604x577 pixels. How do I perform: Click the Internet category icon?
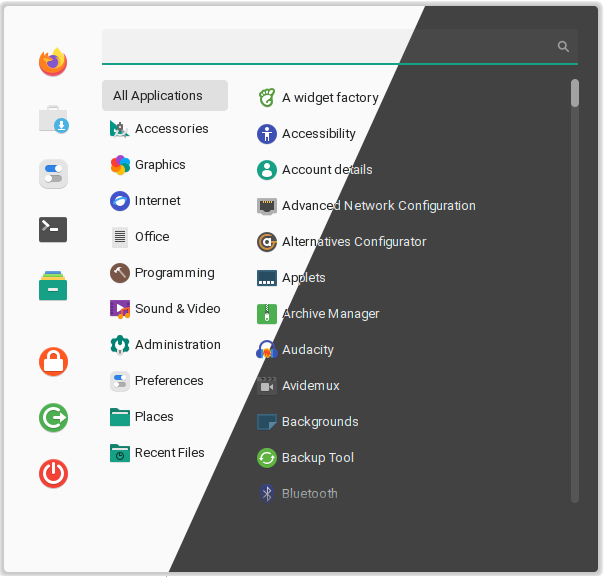point(120,201)
